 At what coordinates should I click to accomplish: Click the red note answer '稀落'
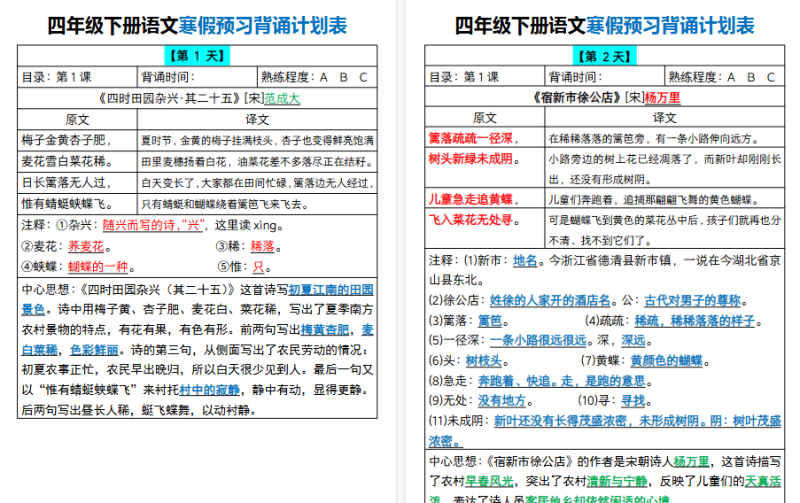[x=262, y=246]
